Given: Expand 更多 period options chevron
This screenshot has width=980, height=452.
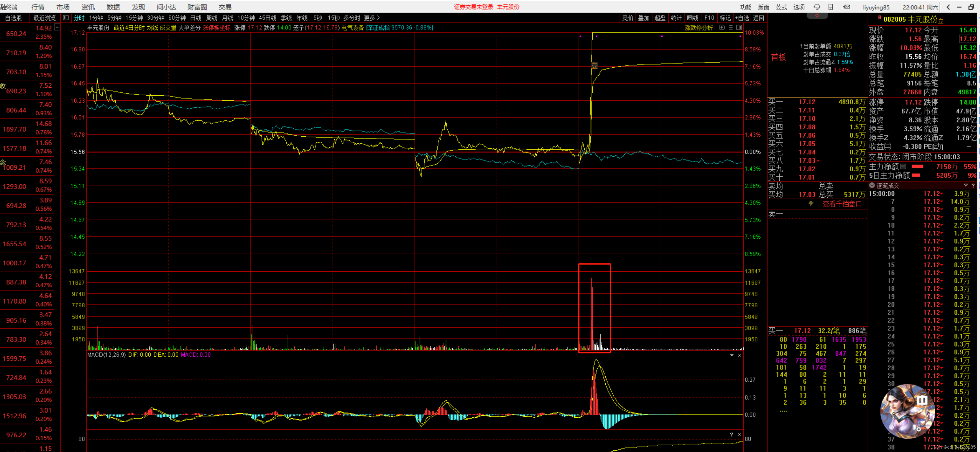Looking at the screenshot, I should (x=378, y=18).
